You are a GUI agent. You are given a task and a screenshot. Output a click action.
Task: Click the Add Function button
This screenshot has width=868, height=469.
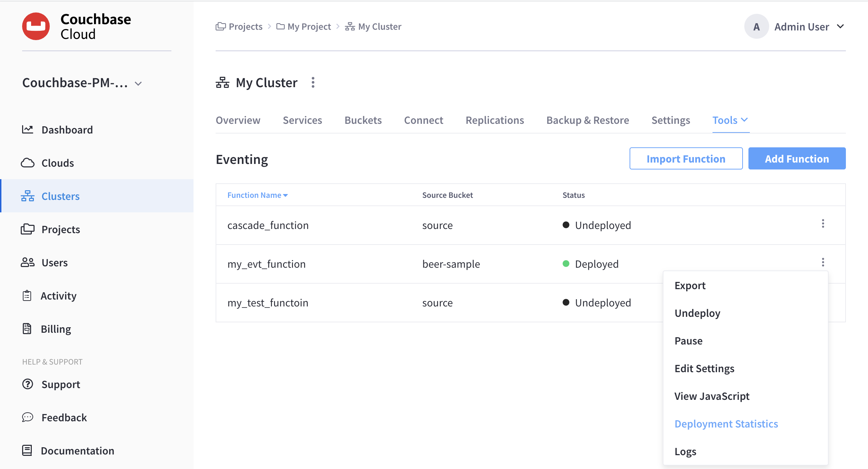796,159
